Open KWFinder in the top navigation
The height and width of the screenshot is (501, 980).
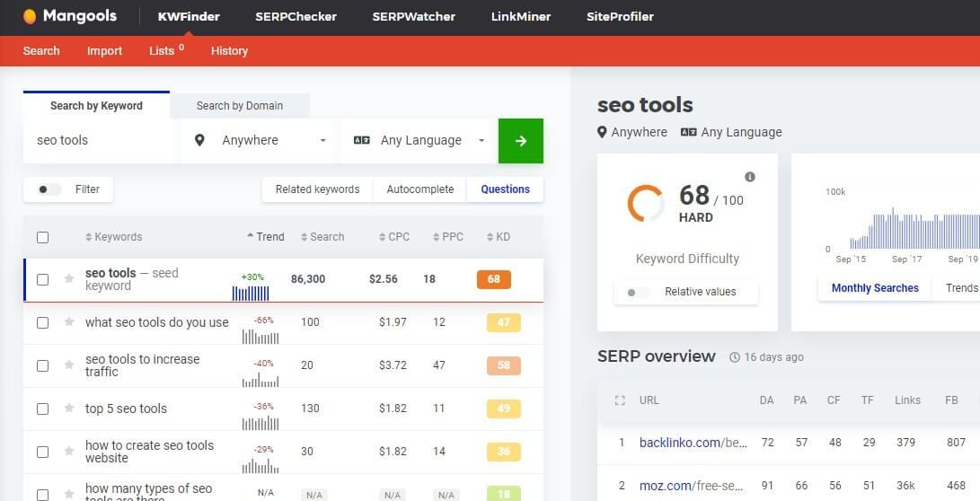click(x=189, y=17)
